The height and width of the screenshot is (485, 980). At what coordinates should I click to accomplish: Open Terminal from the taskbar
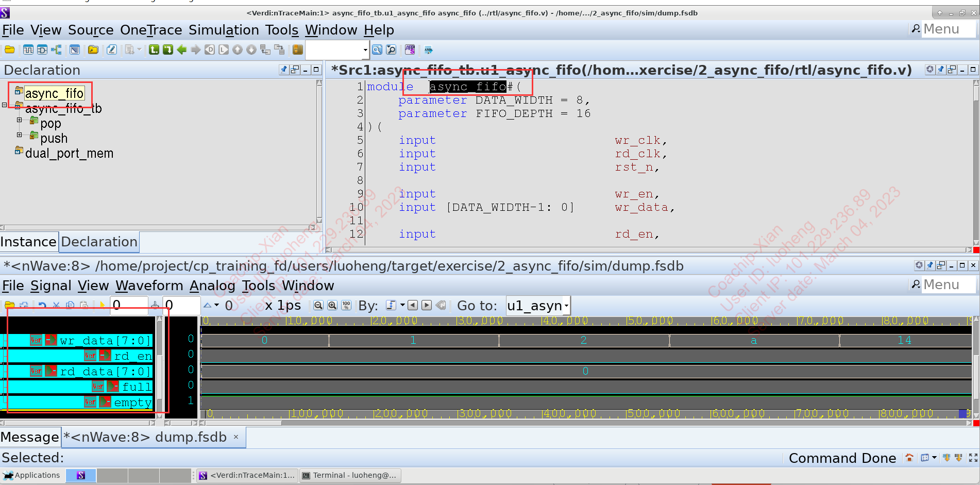tap(350, 475)
